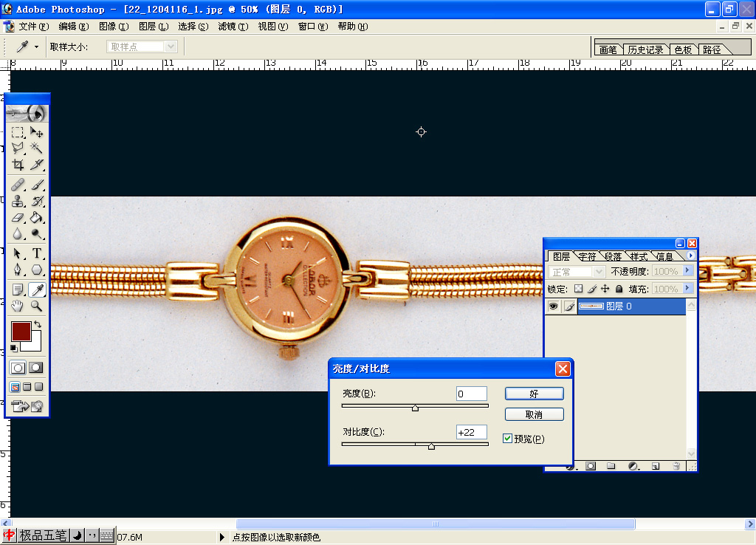Select the Polygonal Lasso tool
Viewport: 756px width, 545px height.
(x=18, y=148)
